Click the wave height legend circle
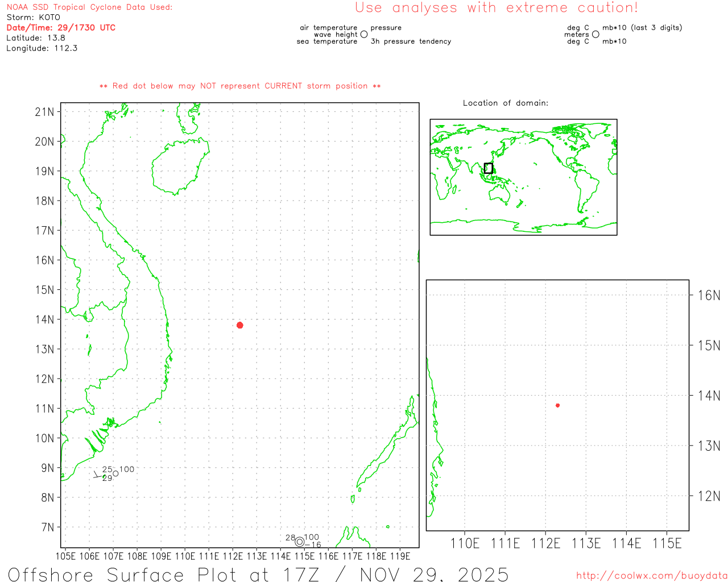This screenshot has height=582, width=728. click(x=364, y=35)
